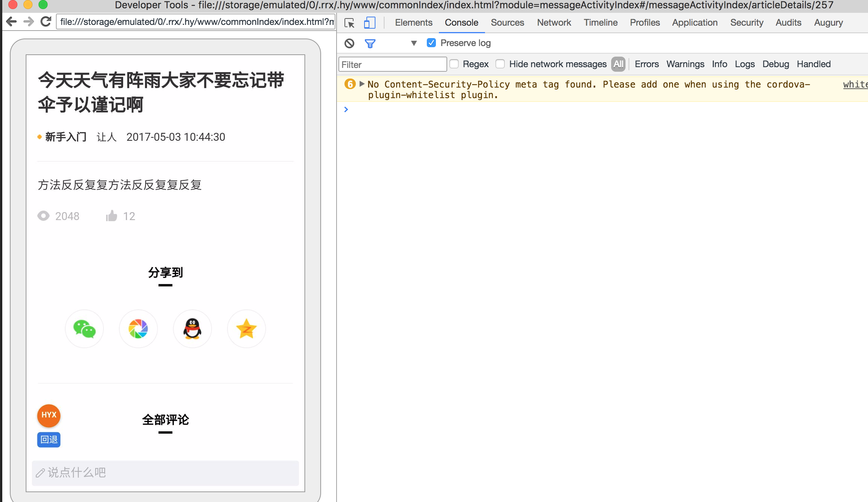Click the reload page icon
This screenshot has height=502, width=868.
(46, 22)
